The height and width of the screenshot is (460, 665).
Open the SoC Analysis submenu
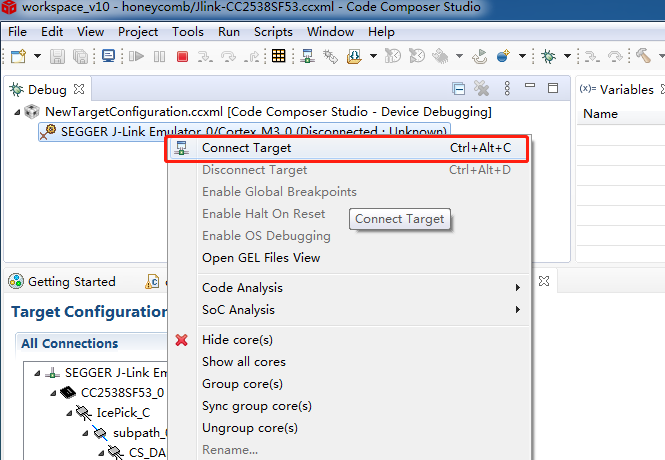coord(349,310)
